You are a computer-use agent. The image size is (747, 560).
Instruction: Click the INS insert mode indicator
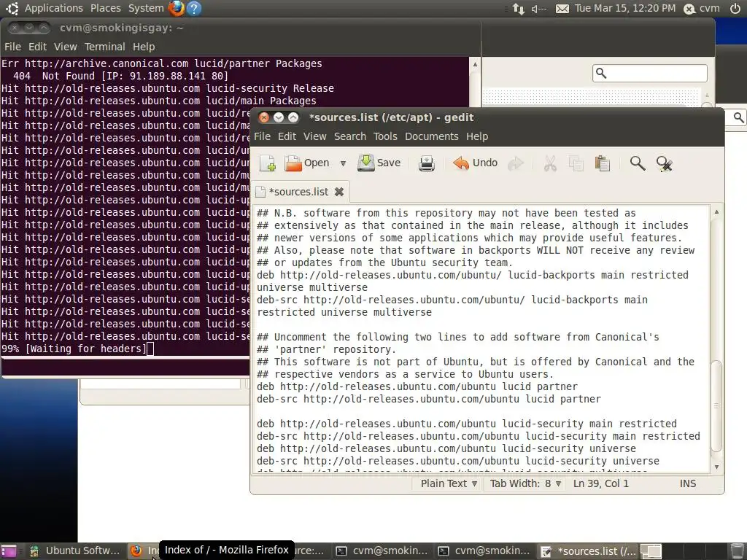click(687, 483)
